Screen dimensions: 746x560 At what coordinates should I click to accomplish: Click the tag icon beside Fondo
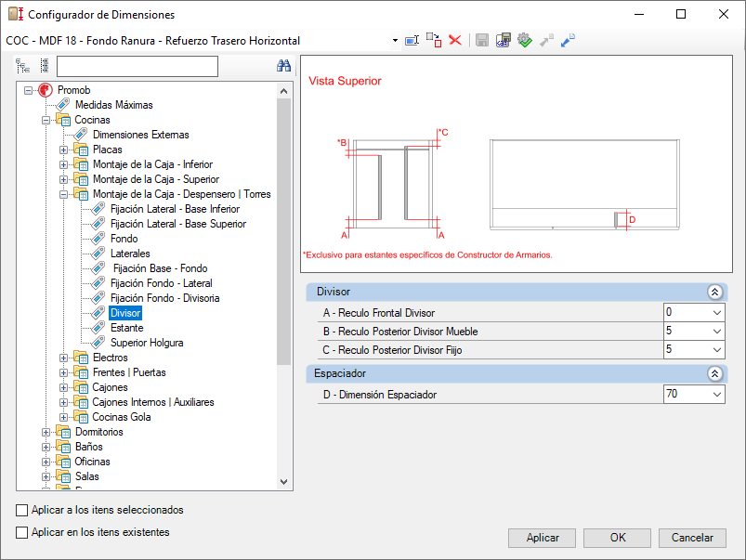click(x=98, y=239)
